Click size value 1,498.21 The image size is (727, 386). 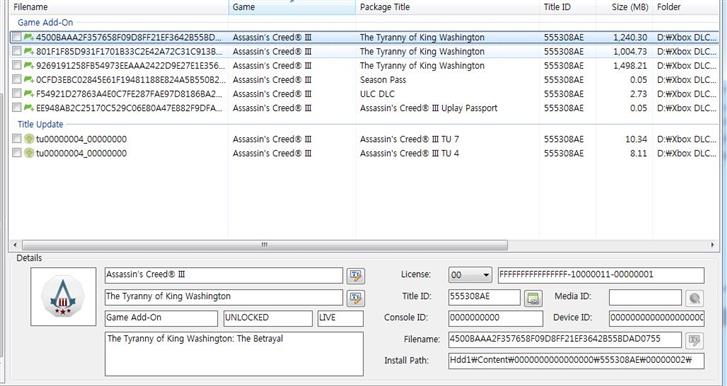coord(630,66)
